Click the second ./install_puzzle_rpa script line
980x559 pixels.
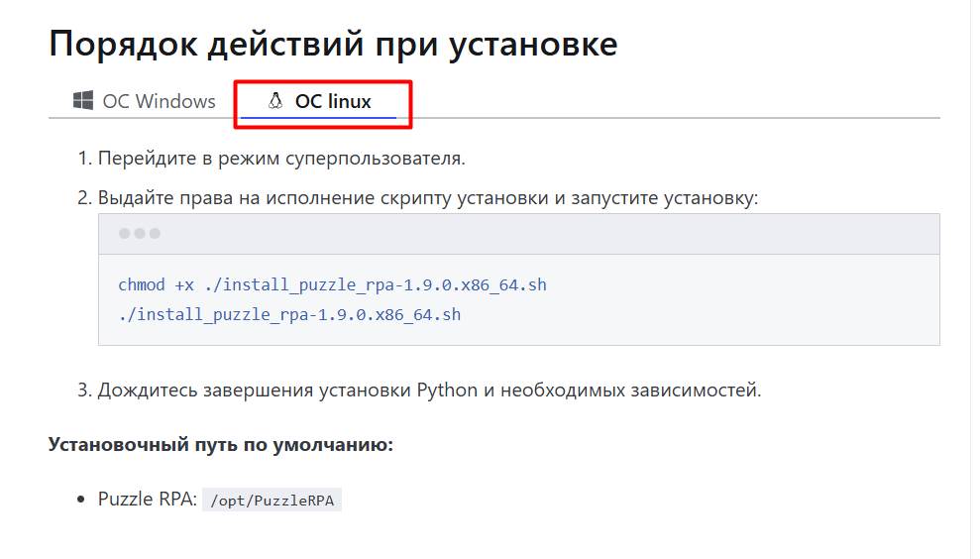click(x=289, y=314)
